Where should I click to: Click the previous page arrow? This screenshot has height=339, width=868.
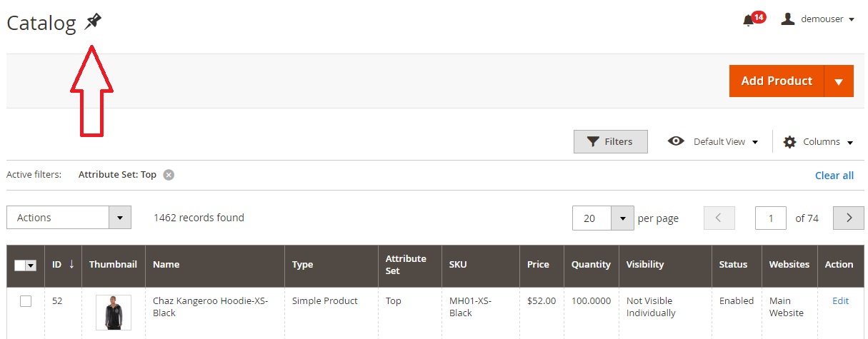point(719,218)
